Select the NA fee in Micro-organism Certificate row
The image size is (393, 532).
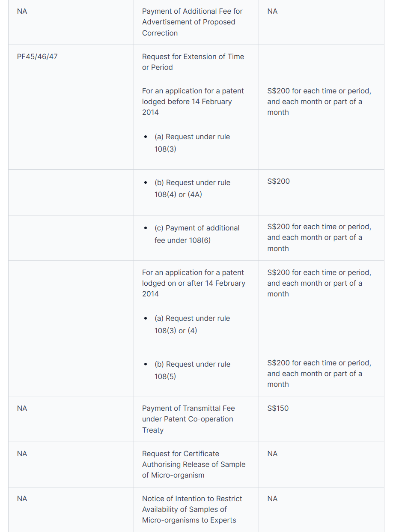pos(272,454)
